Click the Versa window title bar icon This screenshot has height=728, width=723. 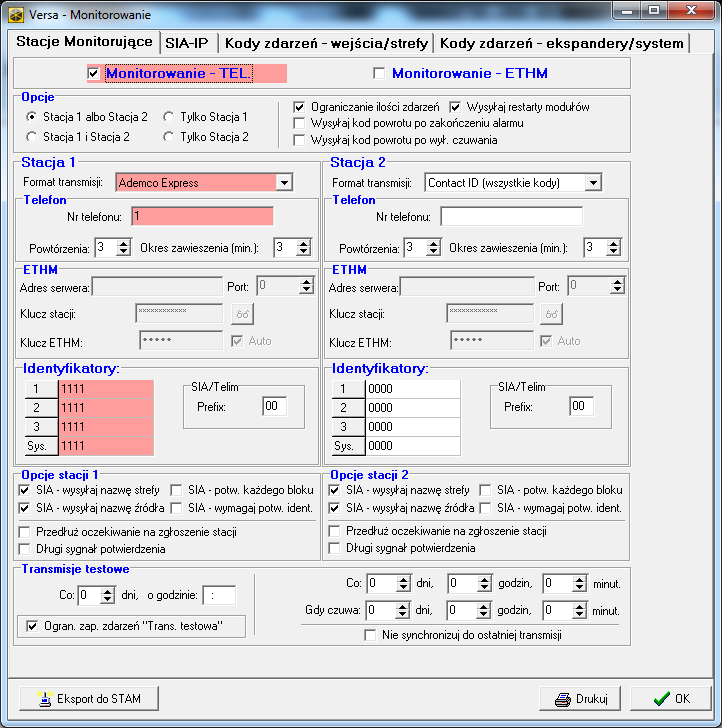14,12
